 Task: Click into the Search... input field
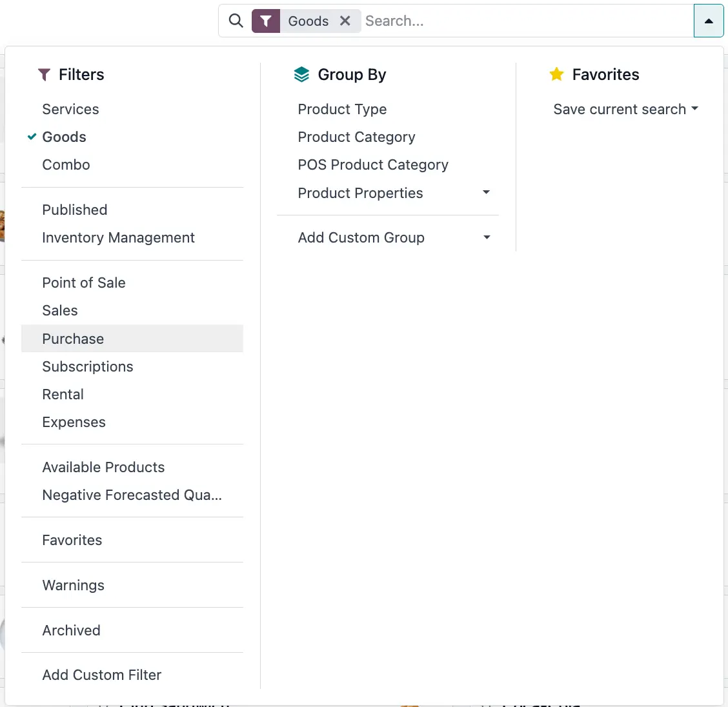[x=527, y=21]
